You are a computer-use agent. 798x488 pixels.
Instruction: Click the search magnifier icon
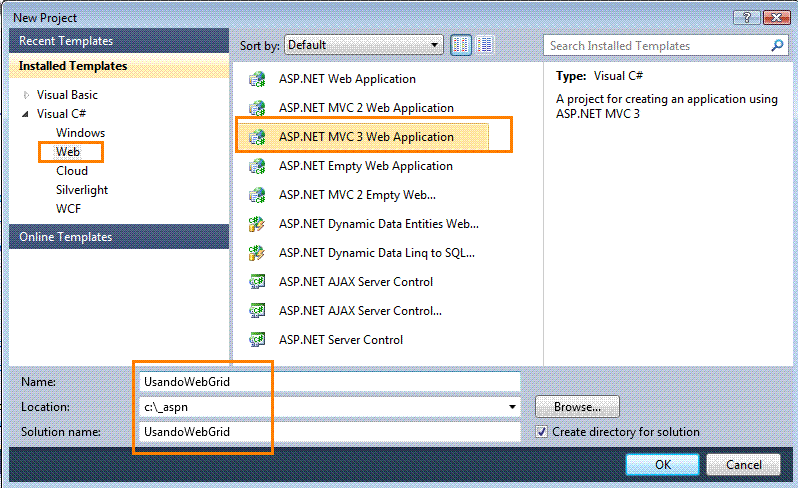tap(777, 46)
